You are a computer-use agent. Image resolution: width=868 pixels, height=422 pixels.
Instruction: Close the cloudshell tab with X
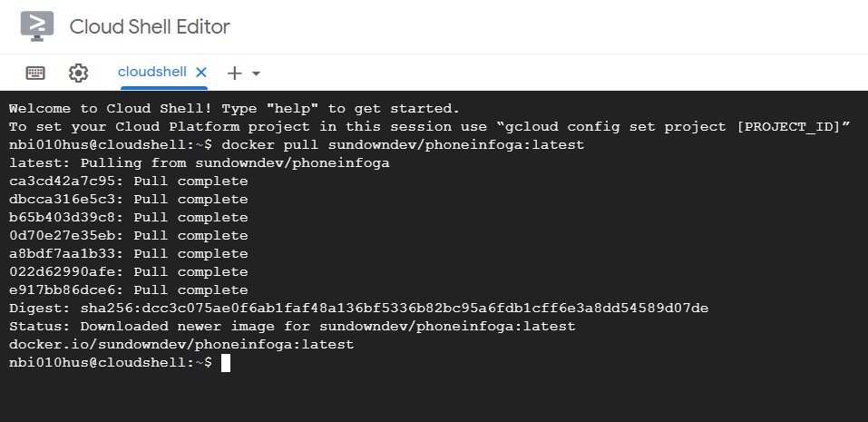pos(201,72)
